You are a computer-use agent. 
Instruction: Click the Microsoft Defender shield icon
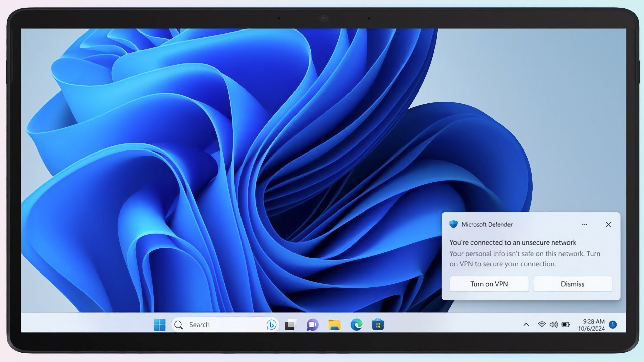tap(453, 224)
